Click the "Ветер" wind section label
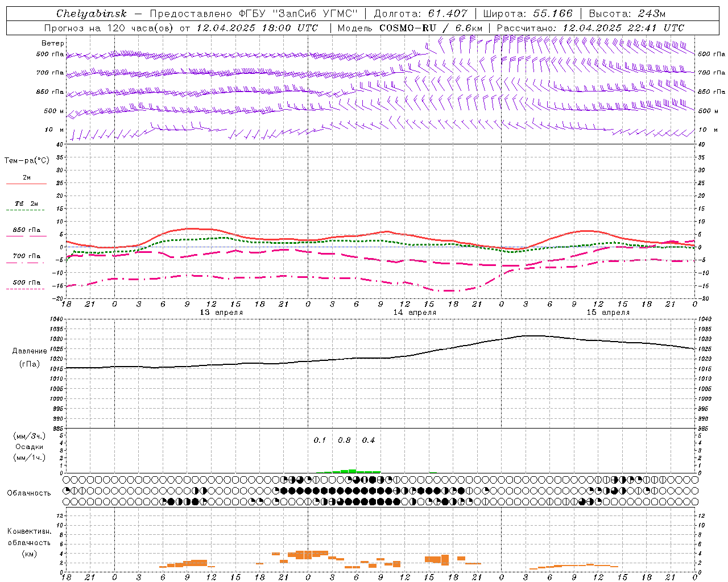Screen dimensions: 728x582 pyautogui.click(x=53, y=43)
